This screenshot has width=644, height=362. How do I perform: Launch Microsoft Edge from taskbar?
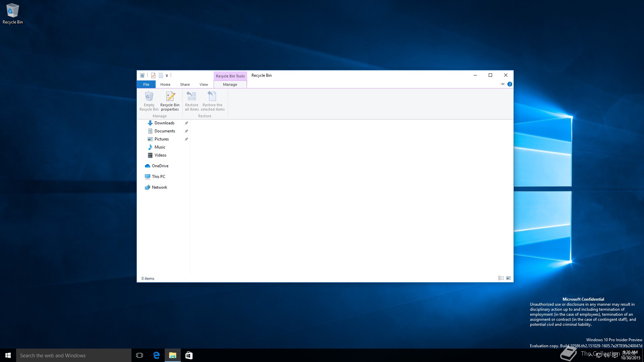[x=156, y=355]
